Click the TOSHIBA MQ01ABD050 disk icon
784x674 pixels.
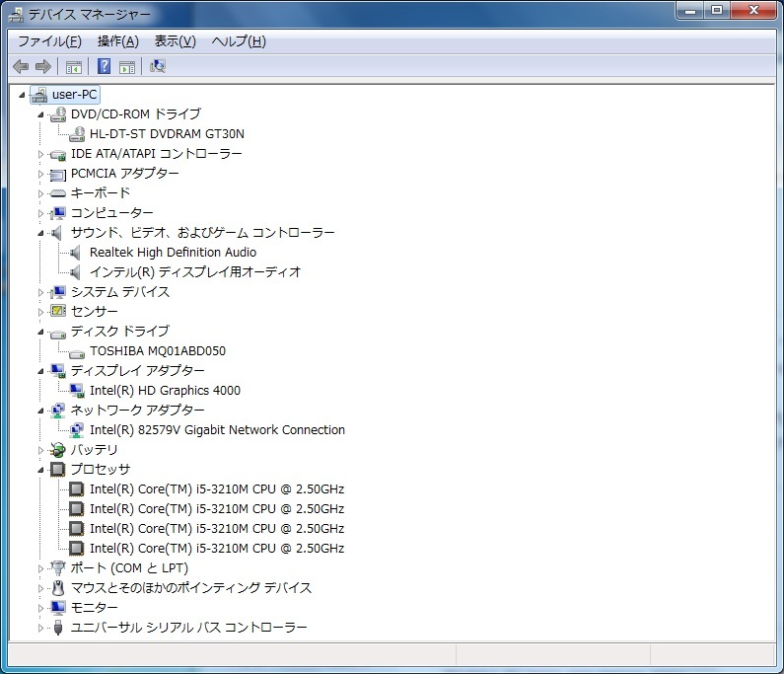[x=77, y=352]
